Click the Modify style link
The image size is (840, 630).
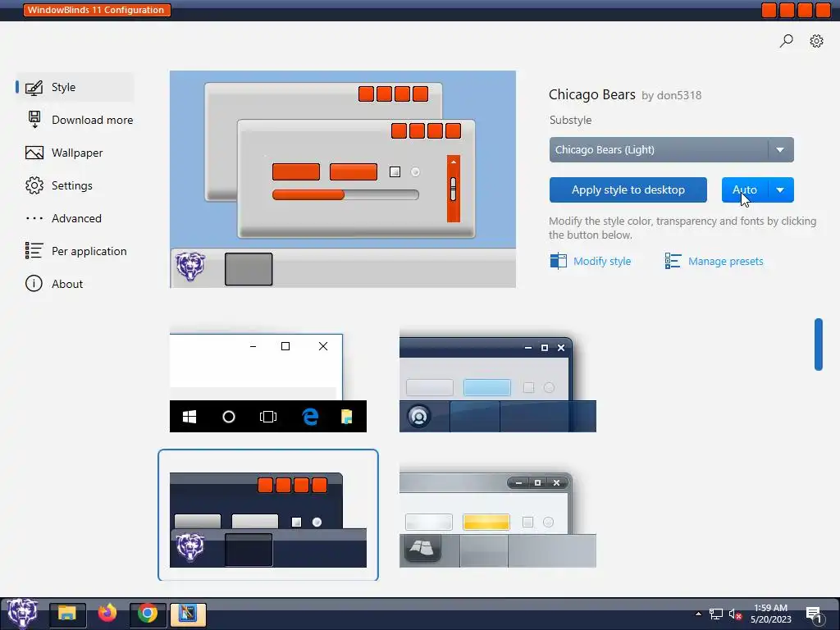click(602, 261)
